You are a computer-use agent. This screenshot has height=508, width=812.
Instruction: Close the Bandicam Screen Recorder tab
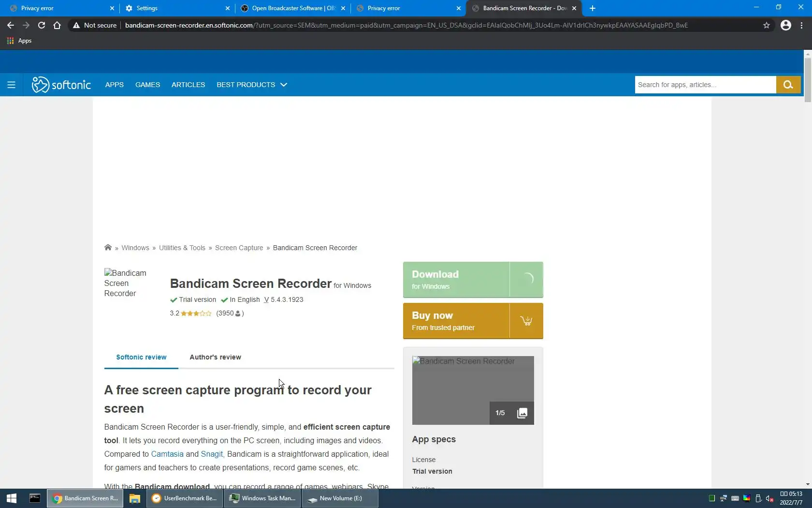(x=574, y=8)
